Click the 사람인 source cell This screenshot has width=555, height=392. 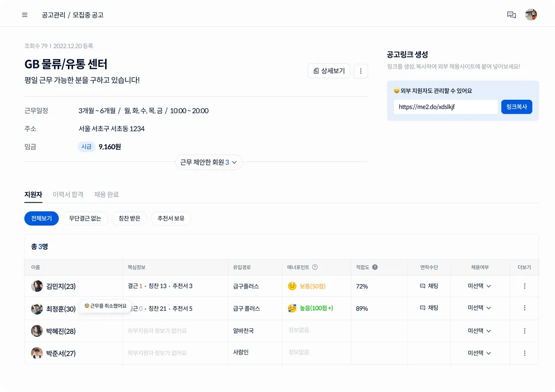240,352
